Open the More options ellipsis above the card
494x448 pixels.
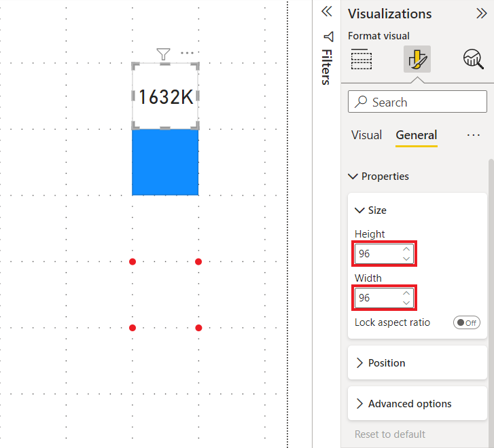click(x=187, y=54)
